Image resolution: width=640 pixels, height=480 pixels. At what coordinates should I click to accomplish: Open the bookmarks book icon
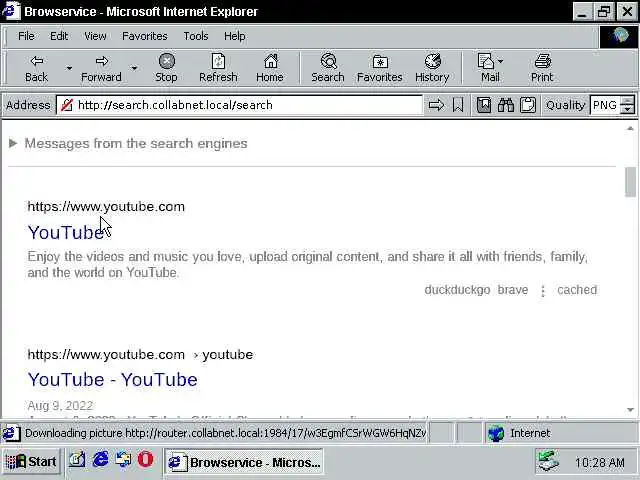click(x=484, y=105)
